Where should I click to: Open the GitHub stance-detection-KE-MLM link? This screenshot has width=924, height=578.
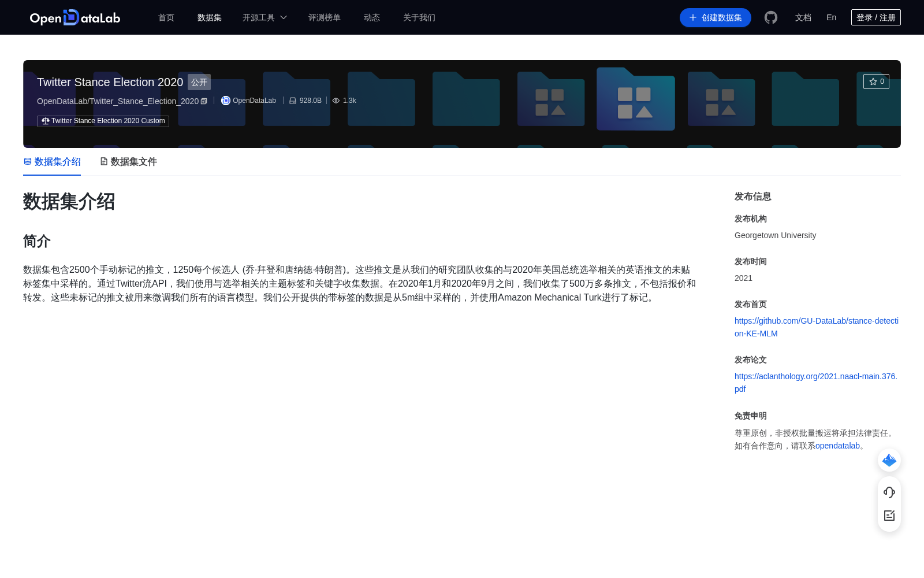[x=817, y=327]
